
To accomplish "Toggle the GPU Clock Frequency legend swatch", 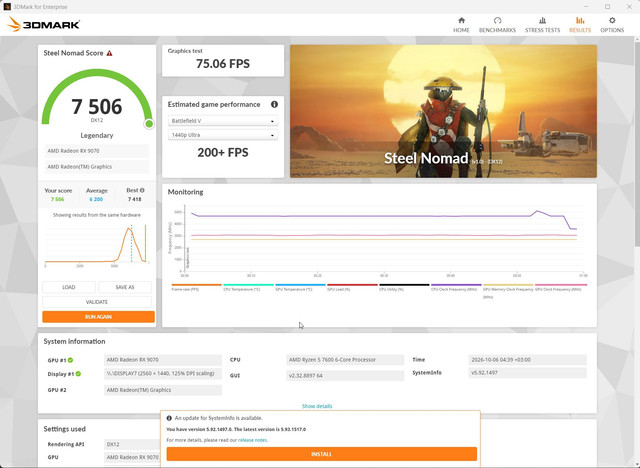I will [561, 285].
